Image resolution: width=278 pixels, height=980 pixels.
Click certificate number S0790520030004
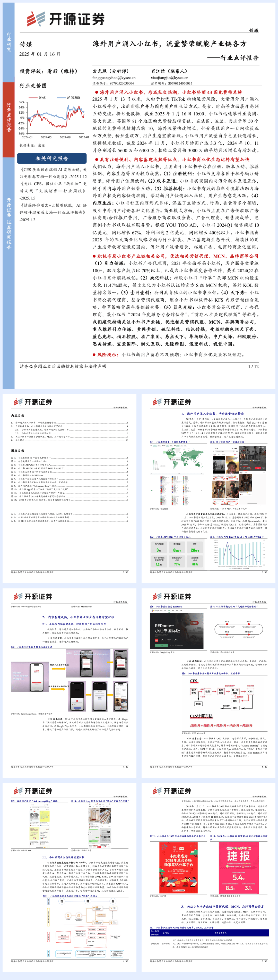click(122, 83)
